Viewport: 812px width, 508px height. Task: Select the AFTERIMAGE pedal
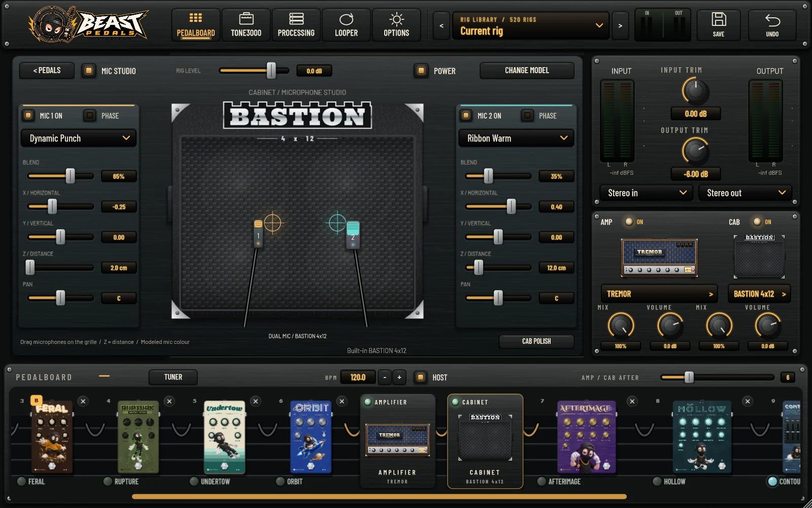(587, 437)
